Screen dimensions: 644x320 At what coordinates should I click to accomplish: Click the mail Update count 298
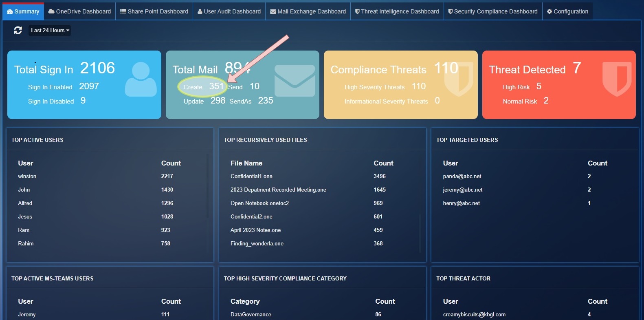(x=218, y=100)
